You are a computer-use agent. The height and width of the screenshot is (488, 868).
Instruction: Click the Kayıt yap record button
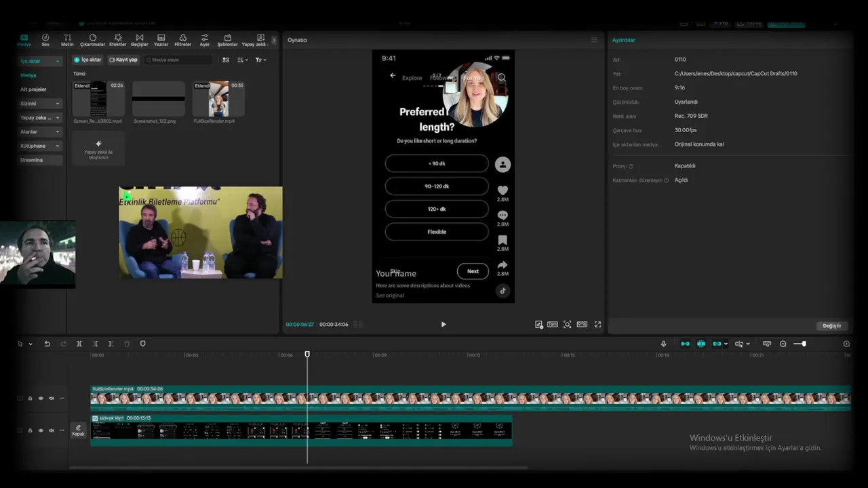point(123,60)
